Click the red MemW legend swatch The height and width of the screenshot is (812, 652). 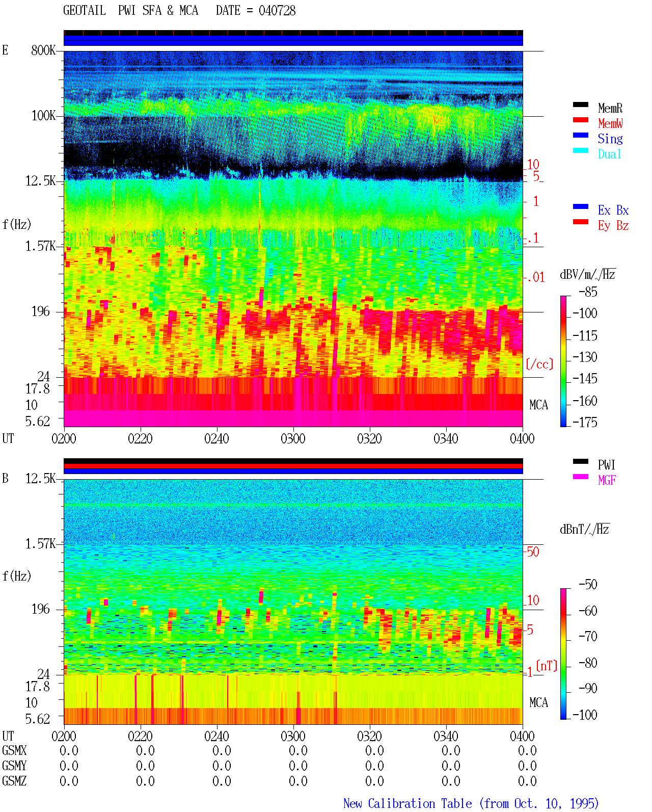click(581, 120)
